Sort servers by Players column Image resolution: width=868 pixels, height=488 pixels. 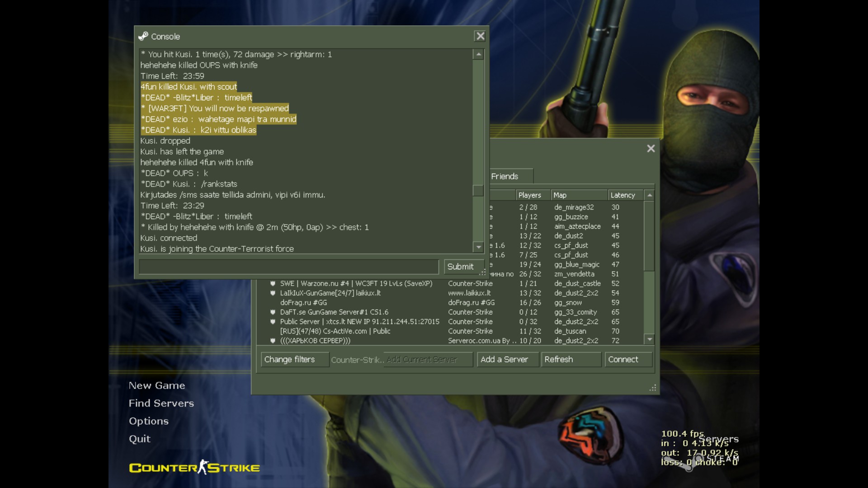(533, 195)
